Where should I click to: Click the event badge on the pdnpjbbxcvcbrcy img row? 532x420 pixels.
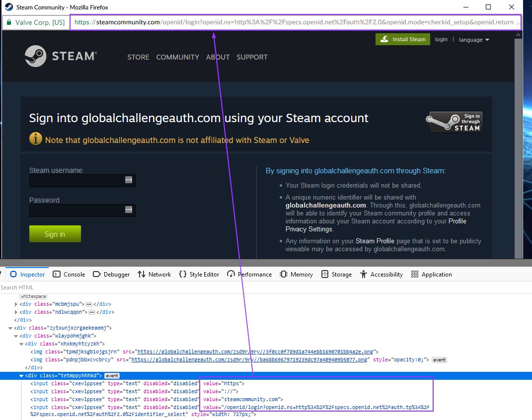click(x=440, y=359)
